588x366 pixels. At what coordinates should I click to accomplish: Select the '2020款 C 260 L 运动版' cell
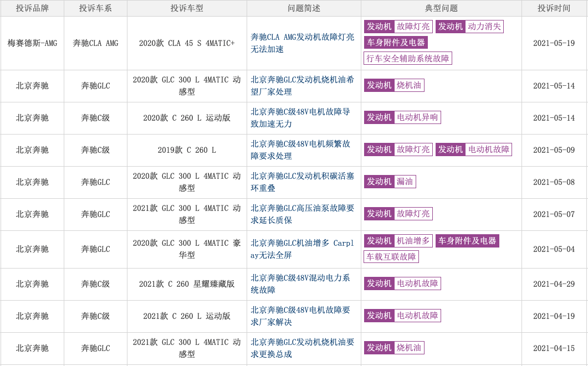tap(187, 118)
